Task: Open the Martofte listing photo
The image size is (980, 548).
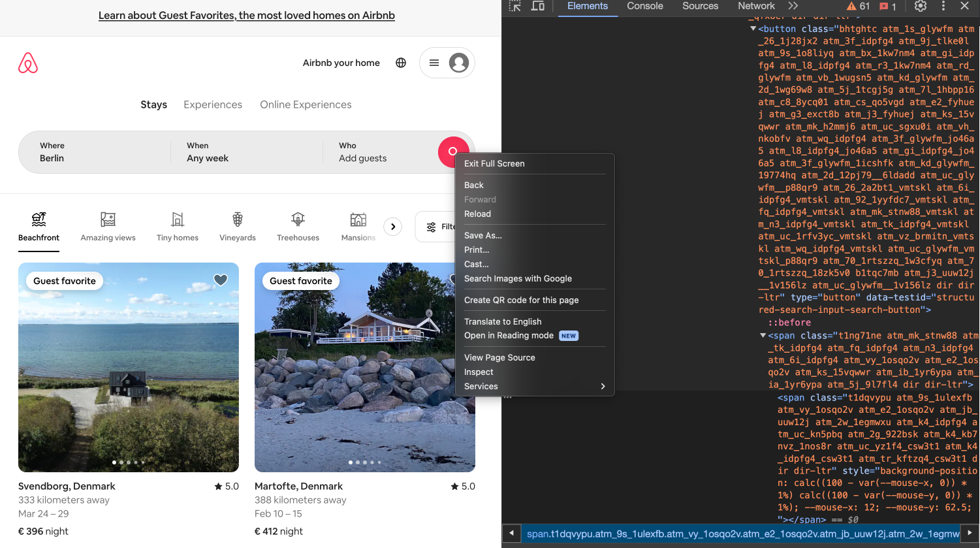Action: coord(365,367)
